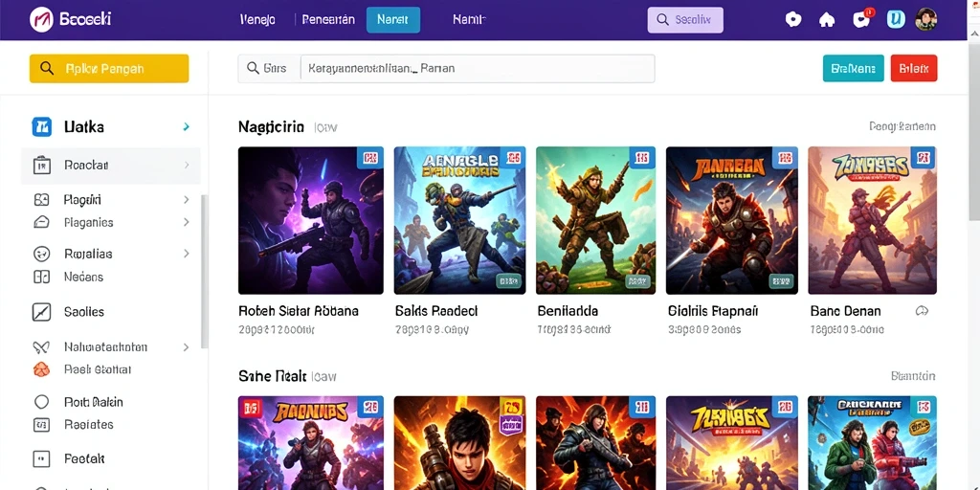Open notifications icon with red badge

pos(862,19)
